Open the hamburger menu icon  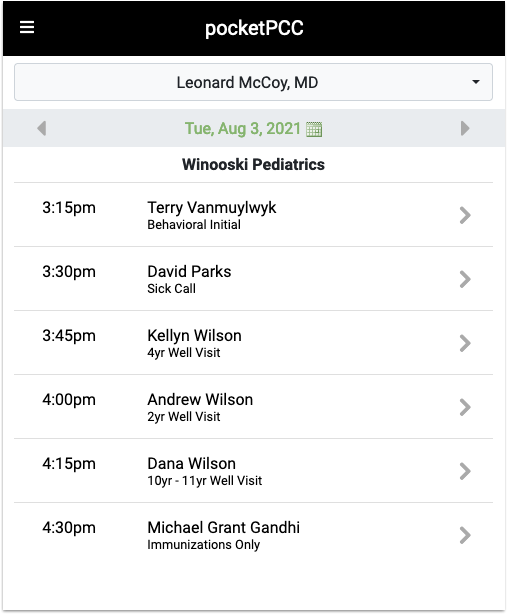[27, 27]
